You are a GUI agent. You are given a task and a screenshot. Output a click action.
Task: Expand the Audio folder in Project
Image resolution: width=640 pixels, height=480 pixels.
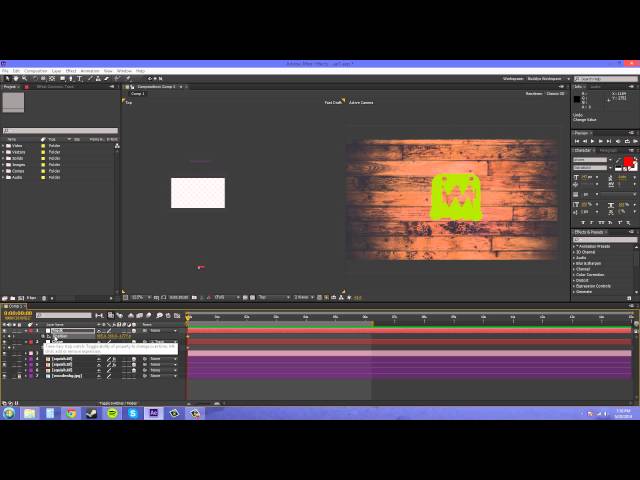tap(3, 178)
